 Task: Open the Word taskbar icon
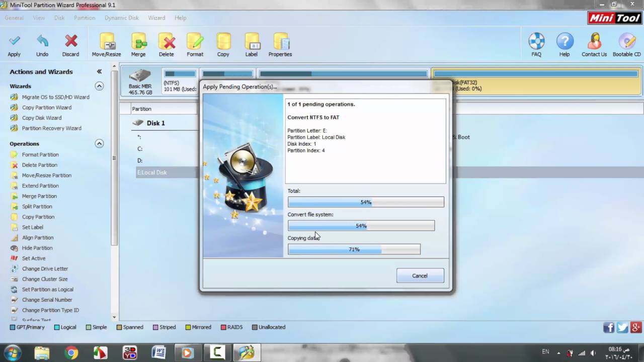[158, 353]
